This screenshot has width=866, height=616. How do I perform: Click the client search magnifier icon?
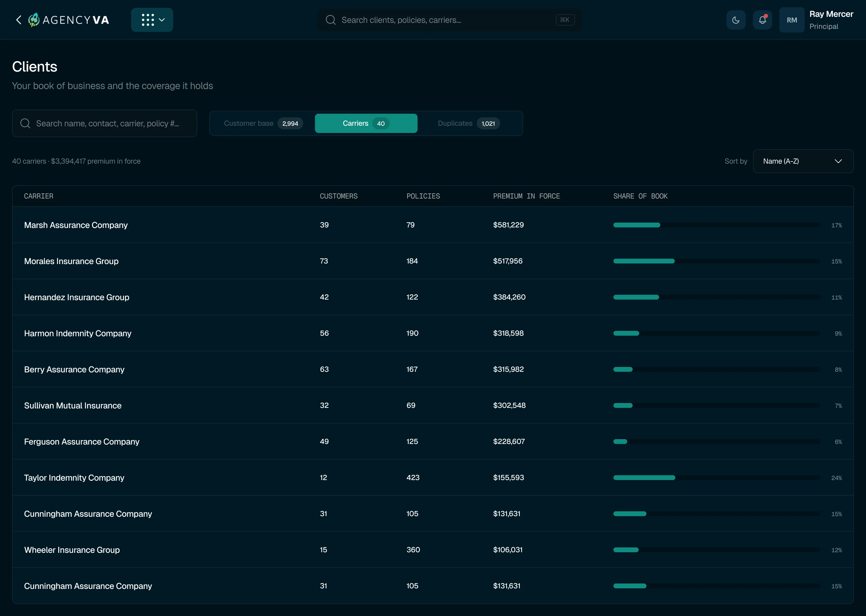[25, 123]
